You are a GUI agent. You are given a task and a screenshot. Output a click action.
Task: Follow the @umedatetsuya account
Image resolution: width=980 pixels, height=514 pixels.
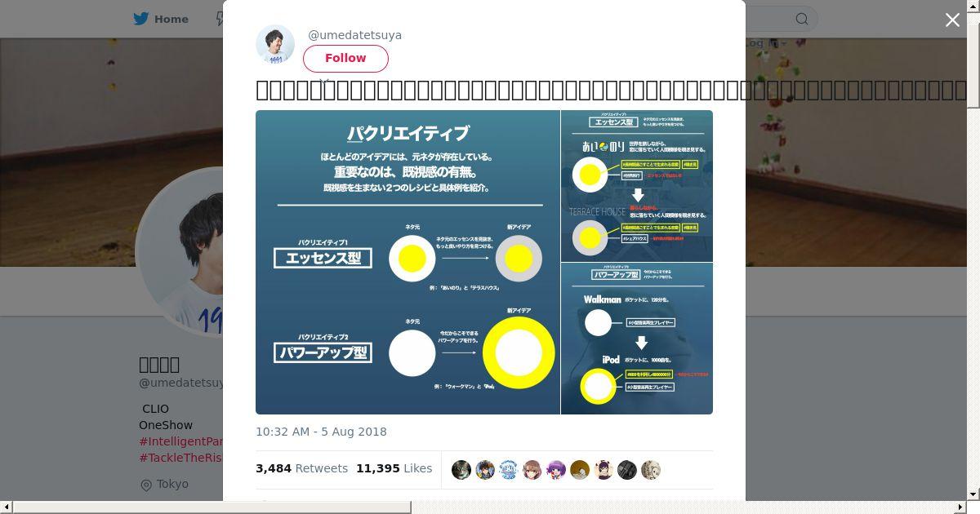click(345, 58)
